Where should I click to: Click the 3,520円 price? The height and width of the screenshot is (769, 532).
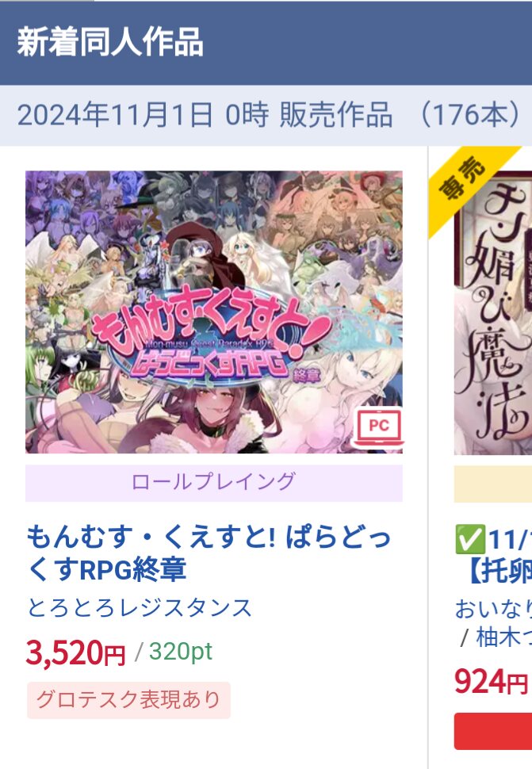[x=76, y=653]
